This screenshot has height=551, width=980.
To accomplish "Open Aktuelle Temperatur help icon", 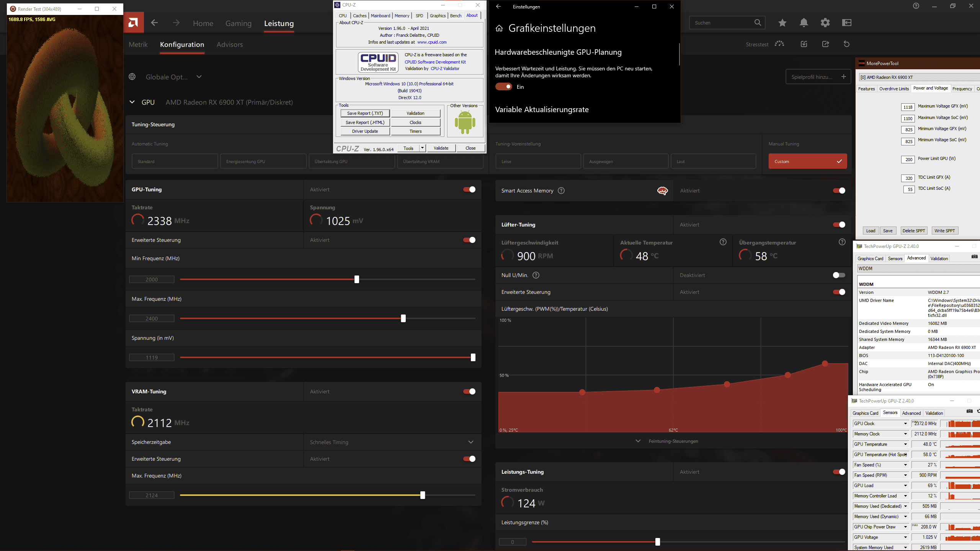I will (x=723, y=242).
